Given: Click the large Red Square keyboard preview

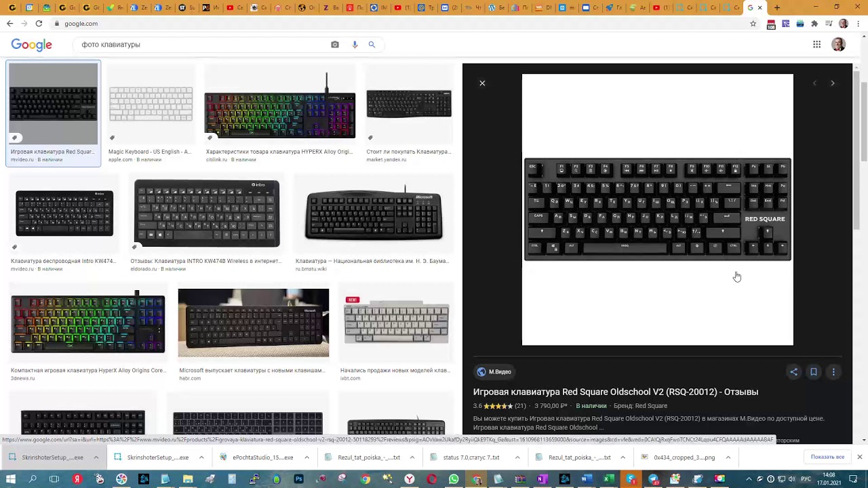Looking at the screenshot, I should pos(657,209).
